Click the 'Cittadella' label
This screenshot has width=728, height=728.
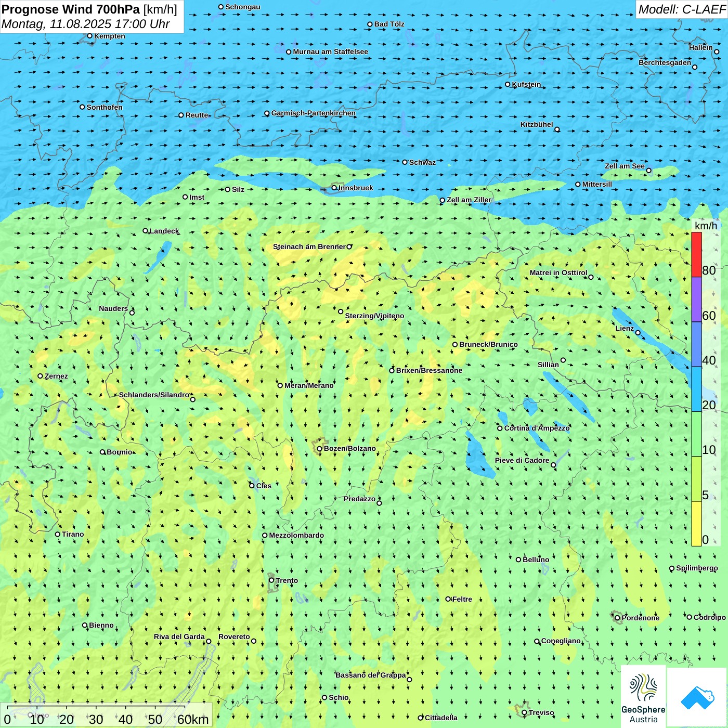click(441, 718)
